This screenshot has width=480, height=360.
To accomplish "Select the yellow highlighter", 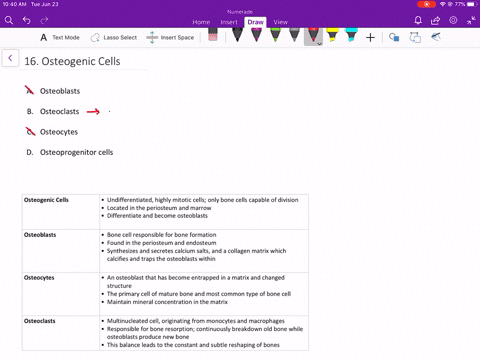I will [332, 35].
